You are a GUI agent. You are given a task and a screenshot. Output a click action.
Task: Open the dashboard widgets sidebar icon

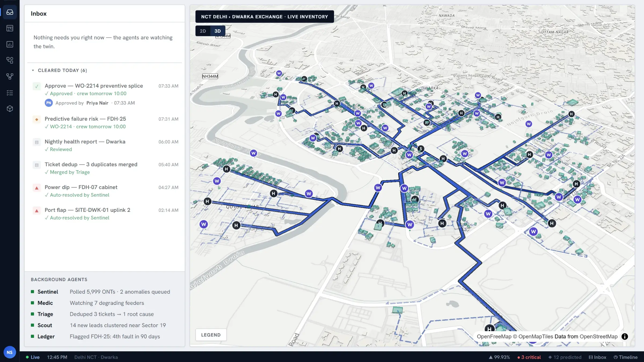tap(10, 60)
